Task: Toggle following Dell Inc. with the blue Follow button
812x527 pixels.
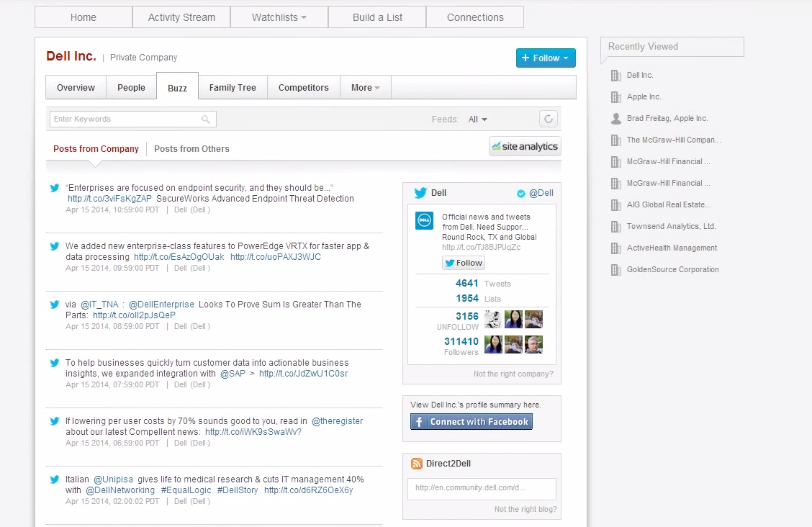Action: [546, 57]
